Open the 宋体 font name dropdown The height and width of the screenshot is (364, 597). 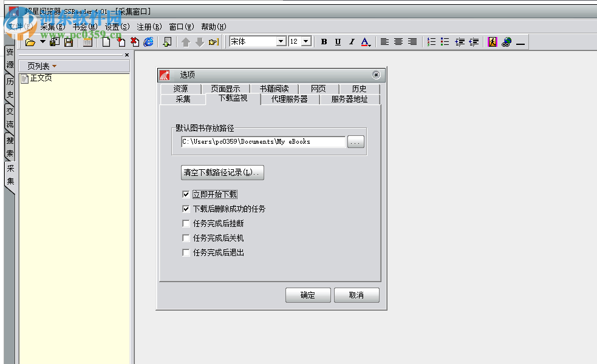tap(281, 41)
